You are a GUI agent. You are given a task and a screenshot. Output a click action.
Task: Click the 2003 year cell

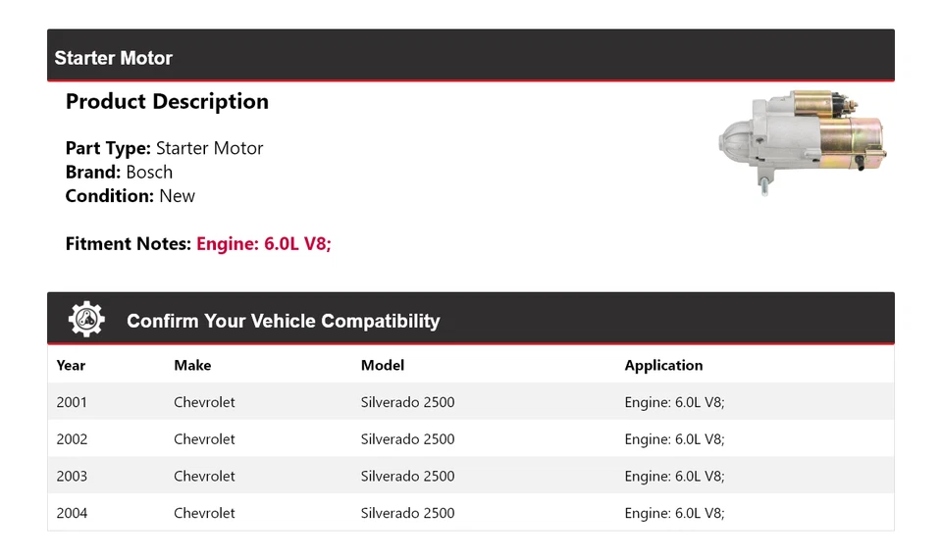tap(72, 476)
